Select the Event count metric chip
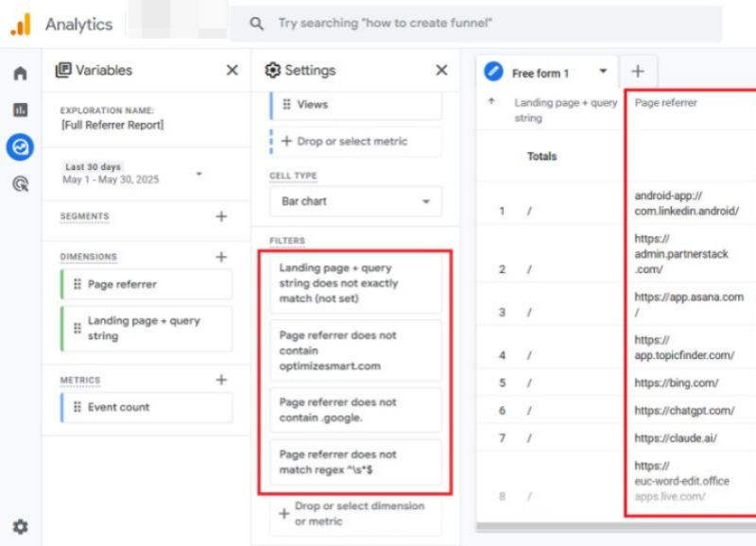 point(147,407)
